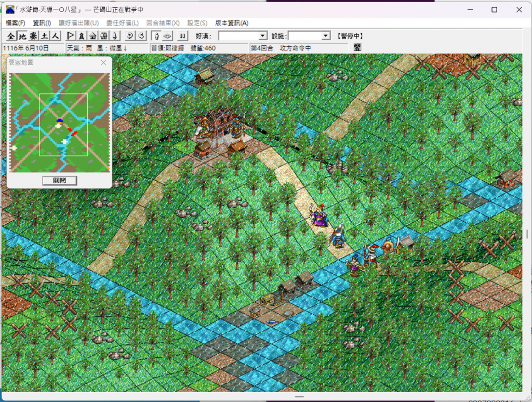Click the blue marker on the minimap
The width and height of the screenshot is (532, 402).
60,120
